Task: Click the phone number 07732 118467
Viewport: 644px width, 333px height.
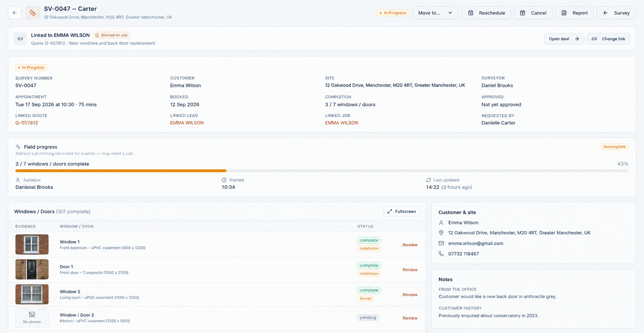Action: [x=463, y=254]
